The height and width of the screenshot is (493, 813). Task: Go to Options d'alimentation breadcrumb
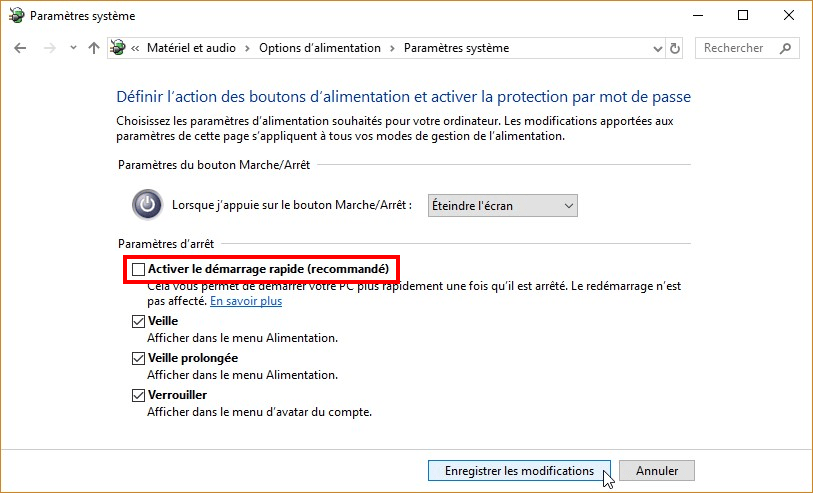320,48
